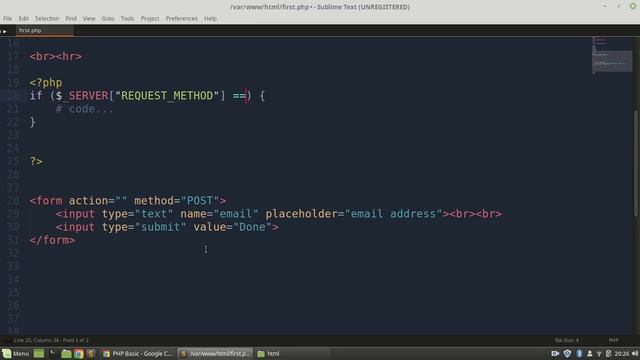Open the Mint Menu button
Viewport: 640px width, 360px height.
(x=16, y=353)
